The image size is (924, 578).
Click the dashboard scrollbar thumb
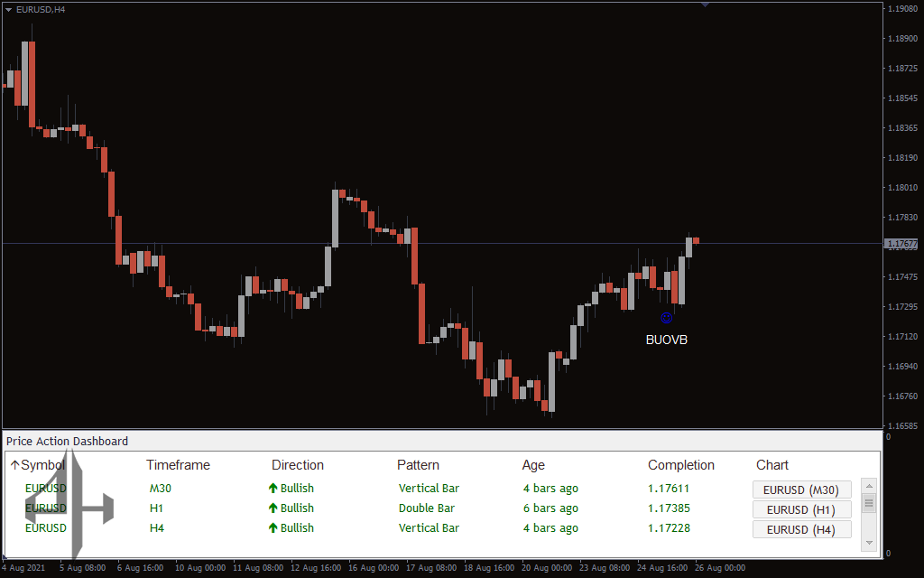coord(869,502)
